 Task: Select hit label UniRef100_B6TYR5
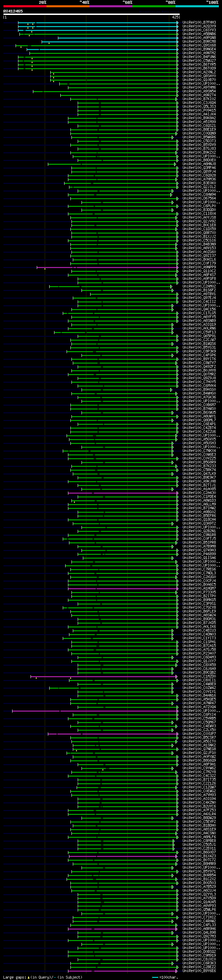[x=199, y=65]
